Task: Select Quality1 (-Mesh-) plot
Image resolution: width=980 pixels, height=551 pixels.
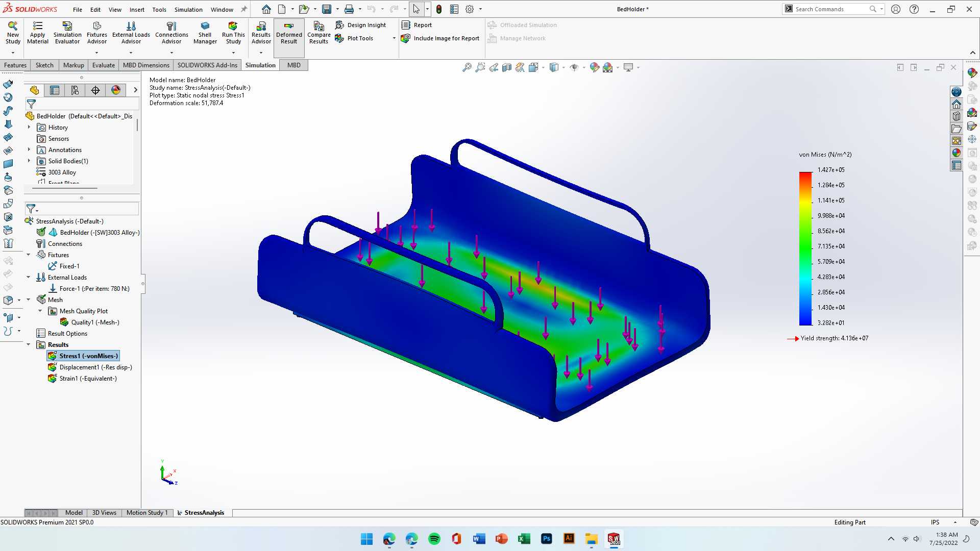Action: 90,322
